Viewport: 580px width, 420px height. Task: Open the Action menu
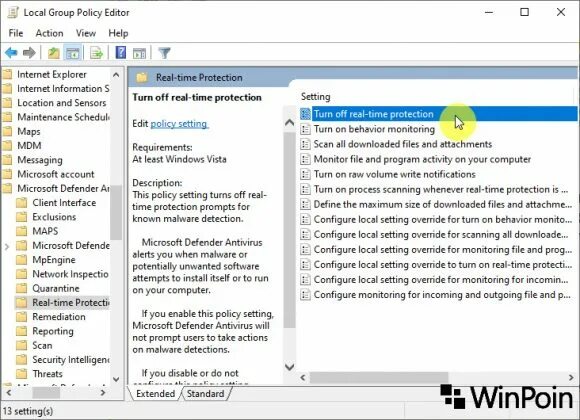(x=49, y=33)
